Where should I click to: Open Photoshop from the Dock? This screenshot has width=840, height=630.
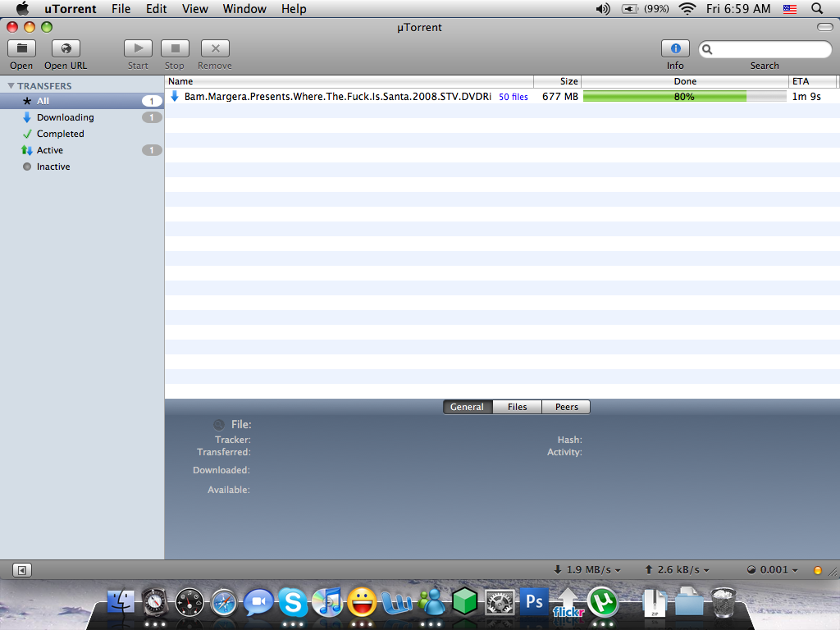pyautogui.click(x=533, y=602)
